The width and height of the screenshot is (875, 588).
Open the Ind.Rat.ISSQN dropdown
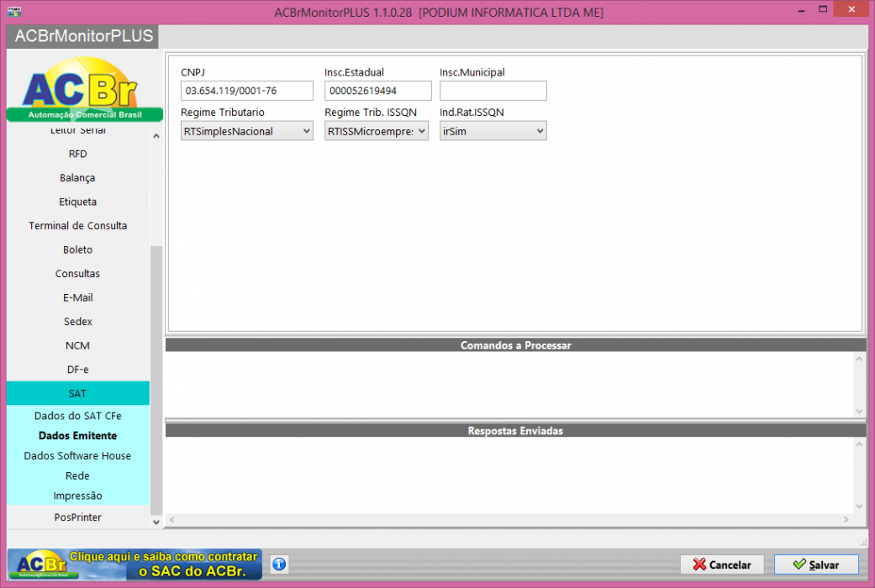click(x=493, y=131)
